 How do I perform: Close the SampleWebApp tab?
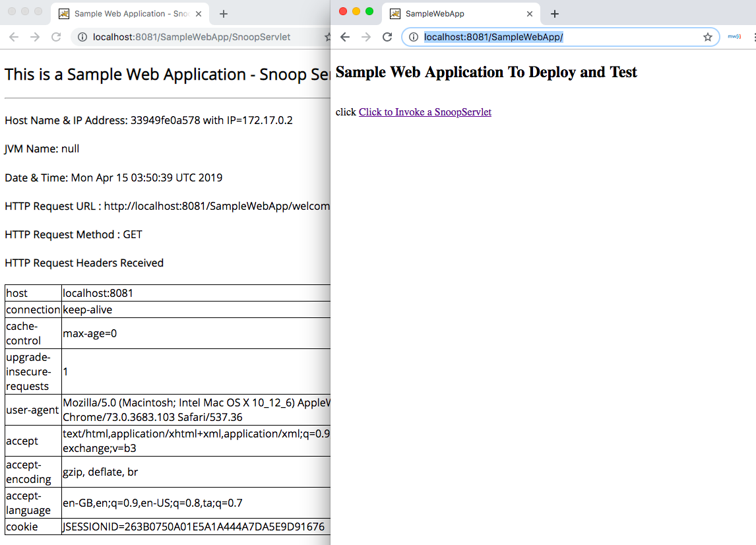(x=529, y=14)
